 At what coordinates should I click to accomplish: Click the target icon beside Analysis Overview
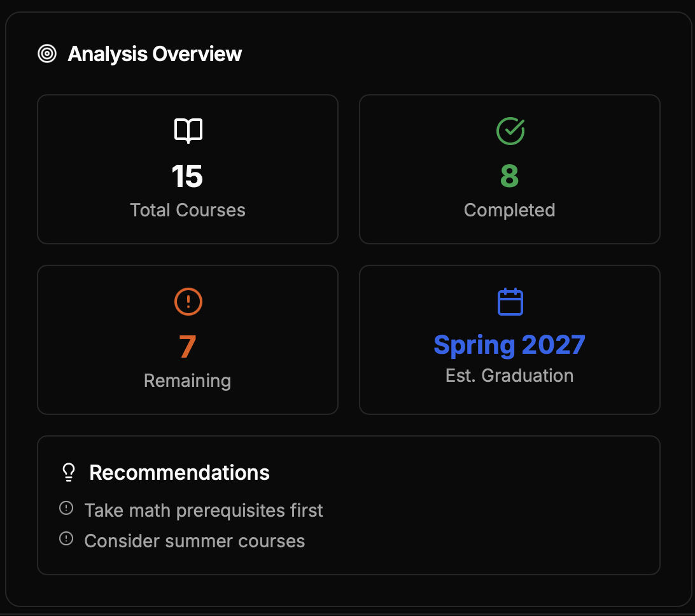(47, 54)
